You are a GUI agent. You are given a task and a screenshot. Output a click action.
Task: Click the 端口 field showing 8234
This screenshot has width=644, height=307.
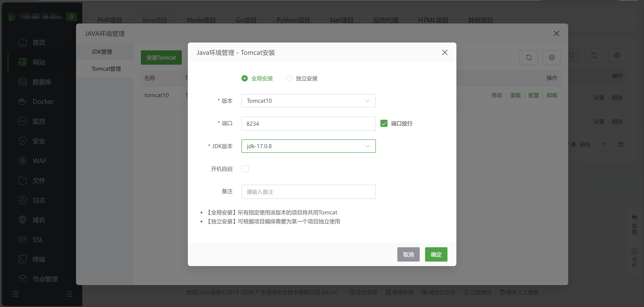point(308,124)
